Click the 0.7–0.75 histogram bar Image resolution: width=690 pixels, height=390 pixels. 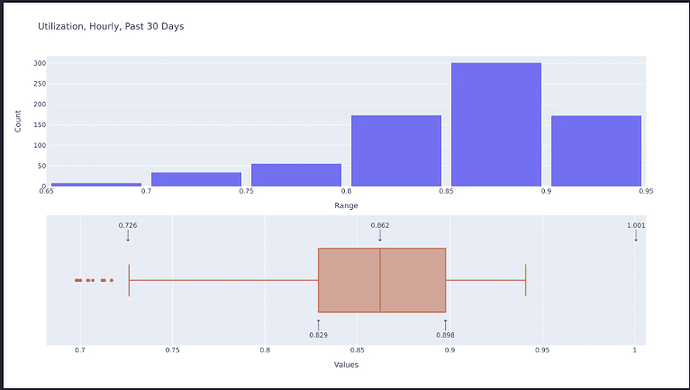(196, 179)
